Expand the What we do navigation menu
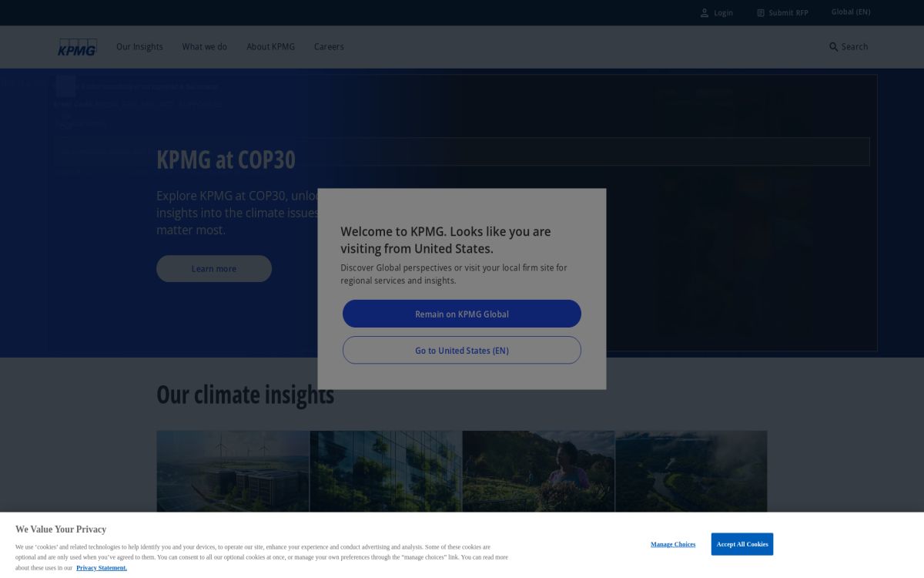This screenshot has width=924, height=578. 204,46
